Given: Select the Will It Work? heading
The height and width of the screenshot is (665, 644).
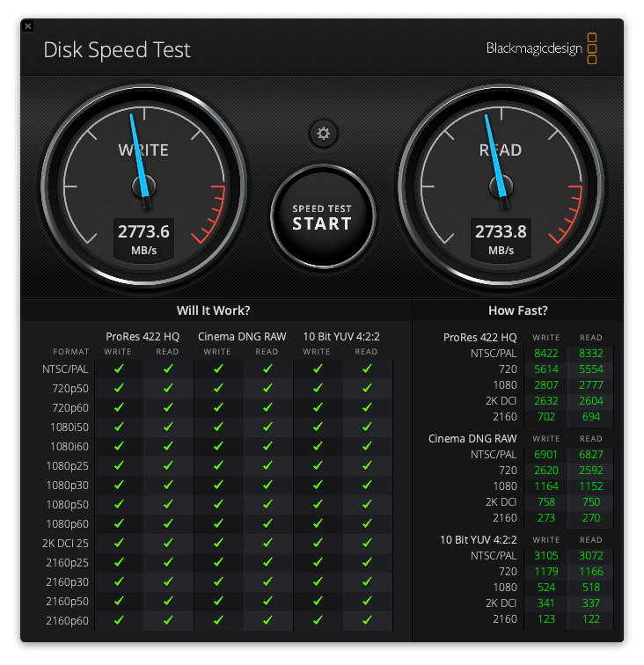Looking at the screenshot, I should pos(214,311).
